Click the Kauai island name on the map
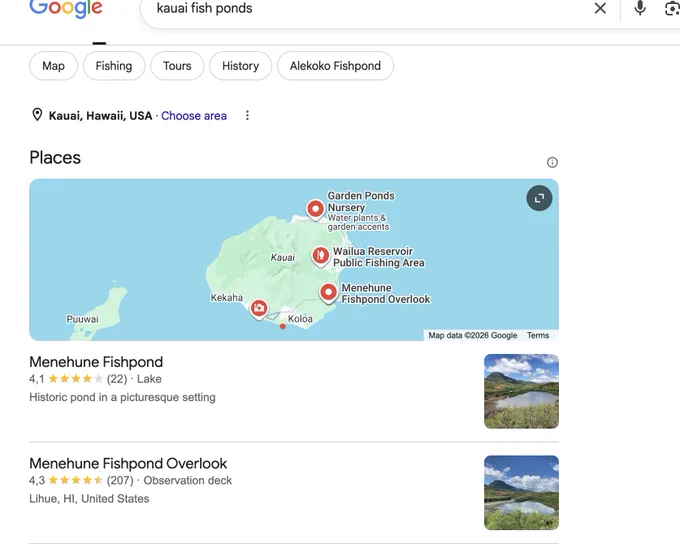Image resolution: width=680 pixels, height=548 pixels. (x=283, y=258)
